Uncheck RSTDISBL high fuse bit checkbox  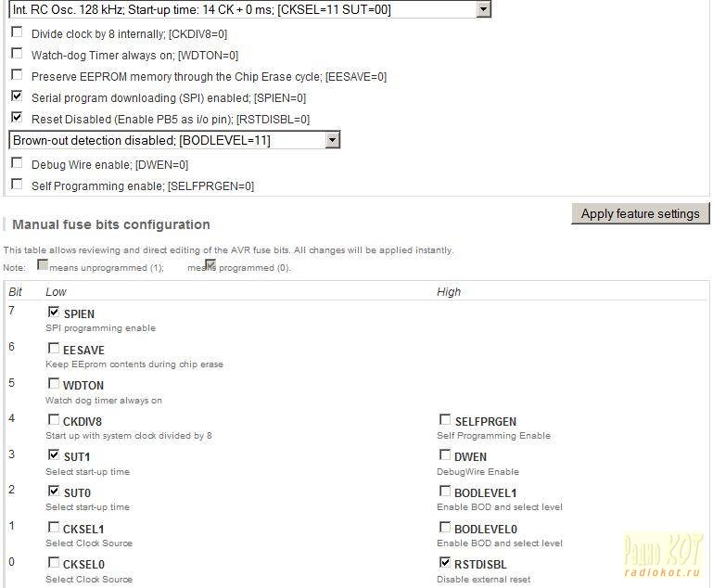coord(445,563)
